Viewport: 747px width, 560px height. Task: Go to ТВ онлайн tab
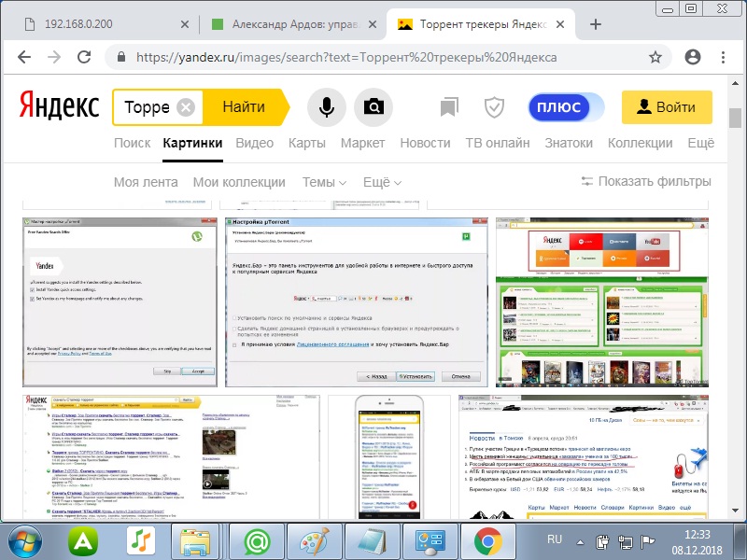coord(498,143)
